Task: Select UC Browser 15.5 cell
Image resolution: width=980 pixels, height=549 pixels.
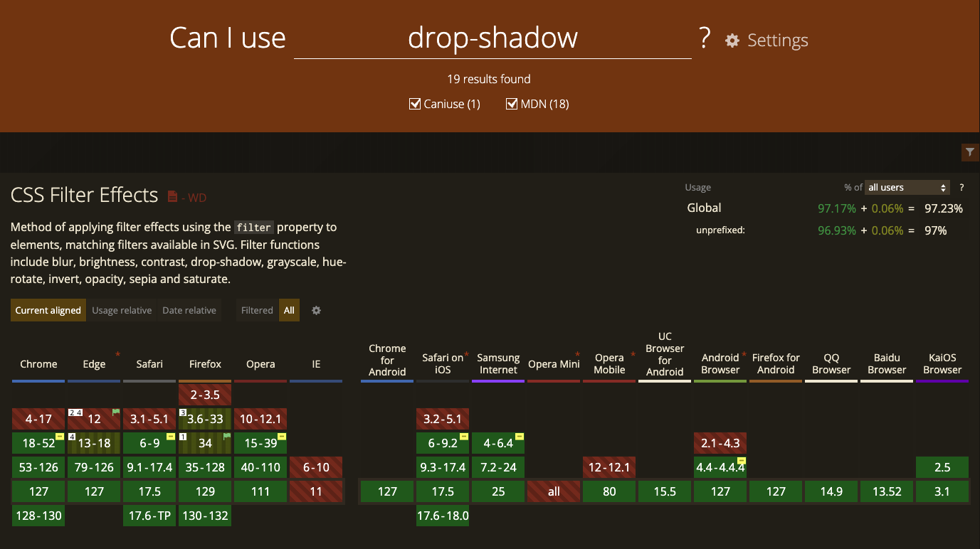Action: (665, 491)
